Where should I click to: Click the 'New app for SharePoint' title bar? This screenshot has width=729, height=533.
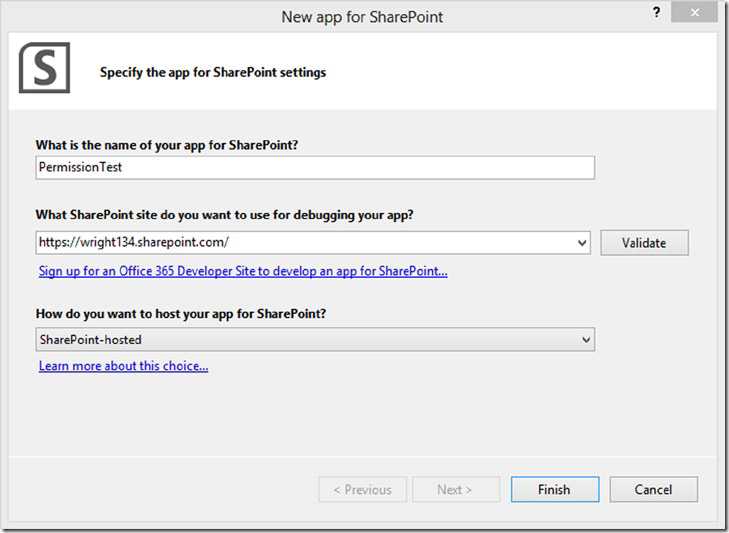tap(363, 17)
